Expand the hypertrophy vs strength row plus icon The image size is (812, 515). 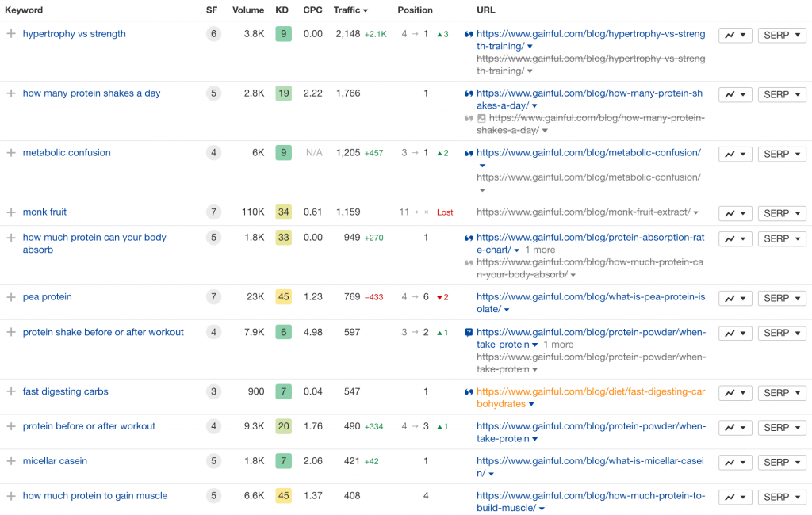tap(11, 34)
